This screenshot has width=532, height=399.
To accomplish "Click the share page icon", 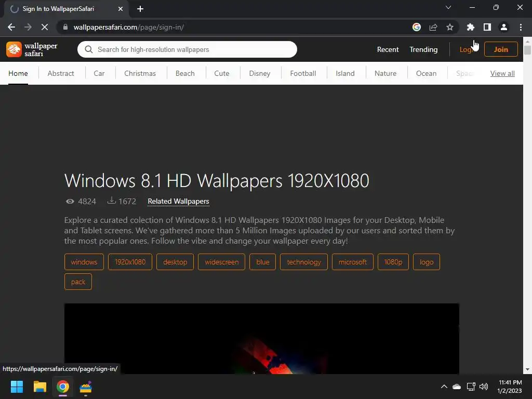I will click(433, 27).
